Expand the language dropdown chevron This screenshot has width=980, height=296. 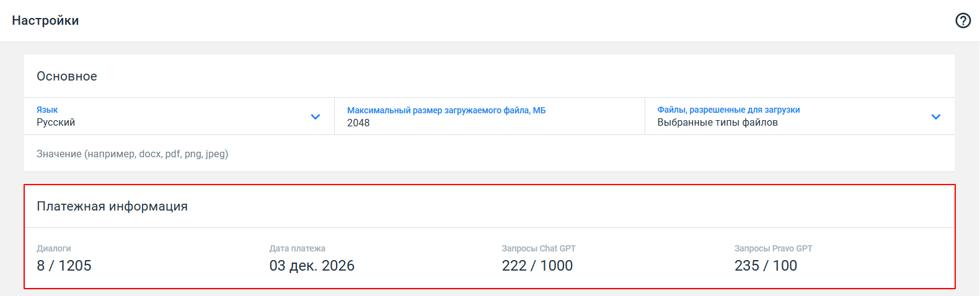[316, 116]
